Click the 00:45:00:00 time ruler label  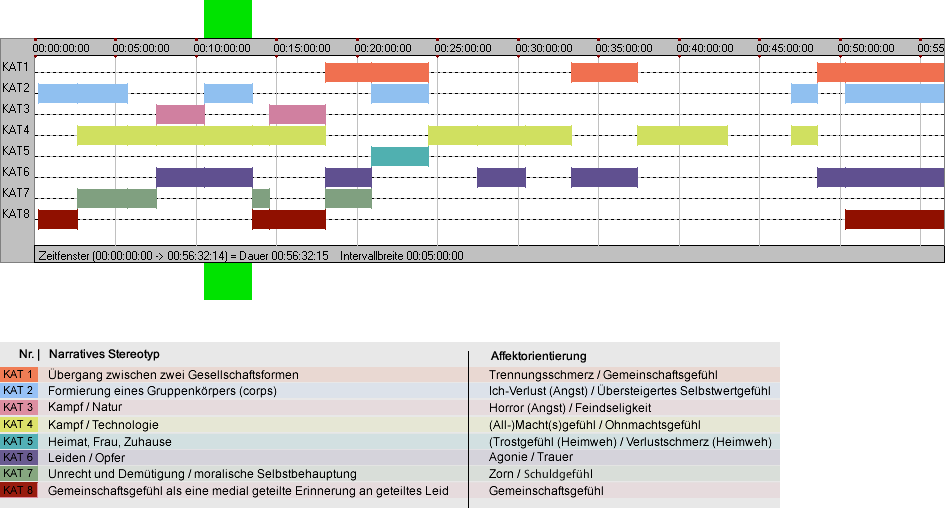point(785,48)
